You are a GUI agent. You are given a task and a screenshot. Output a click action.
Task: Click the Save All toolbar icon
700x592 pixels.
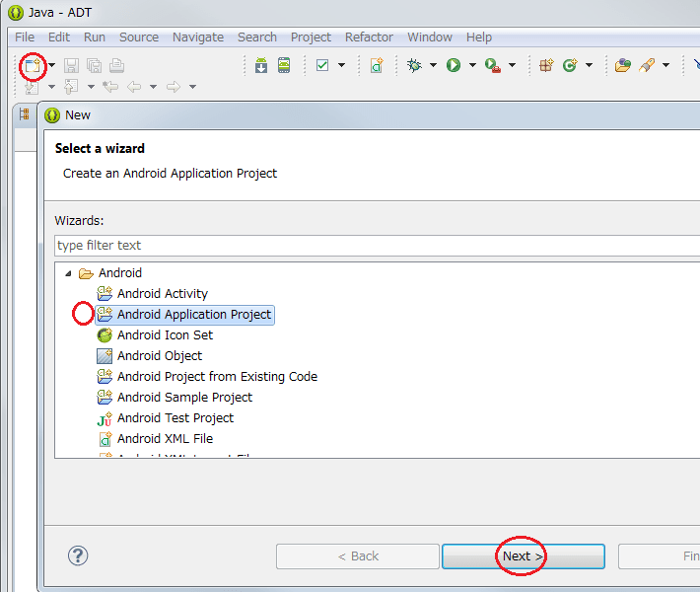point(95,66)
